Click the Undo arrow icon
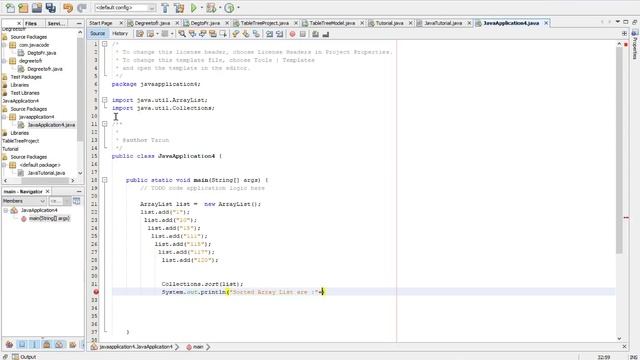 click(x=68, y=7)
